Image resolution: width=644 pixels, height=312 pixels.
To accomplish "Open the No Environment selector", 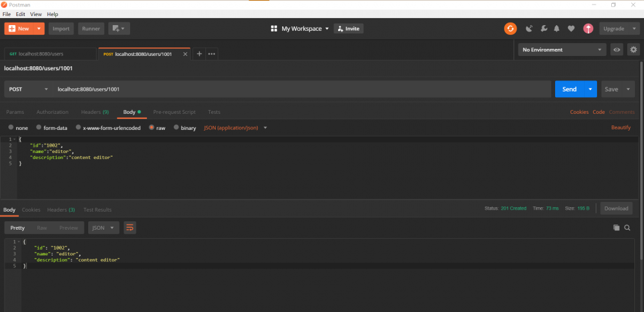I will (562, 50).
